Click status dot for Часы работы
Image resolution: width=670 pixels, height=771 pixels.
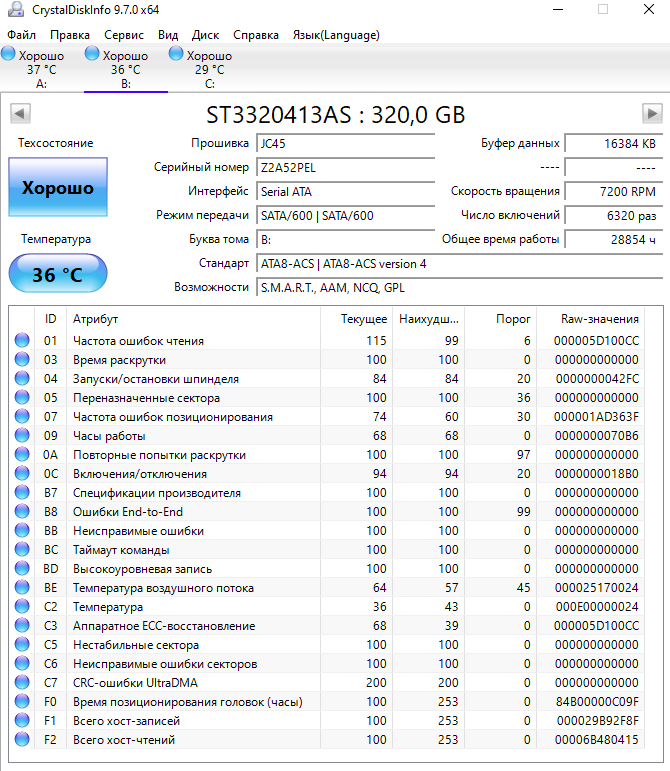coord(22,436)
